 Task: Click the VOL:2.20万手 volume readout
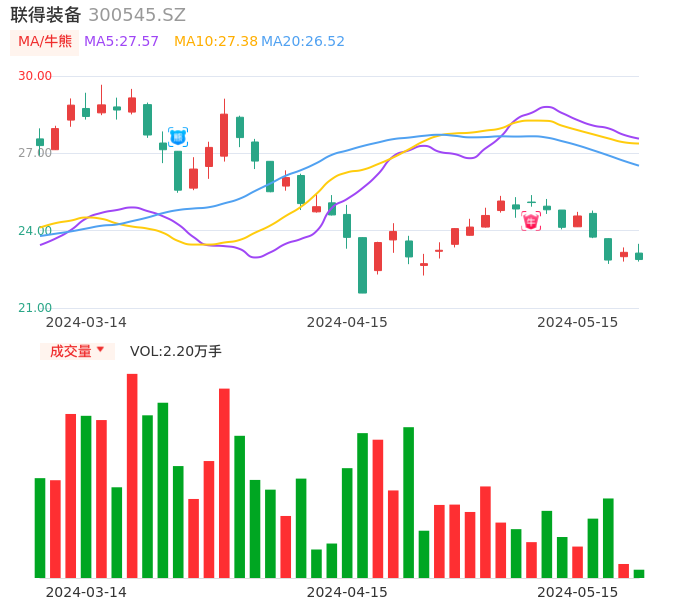(176, 351)
